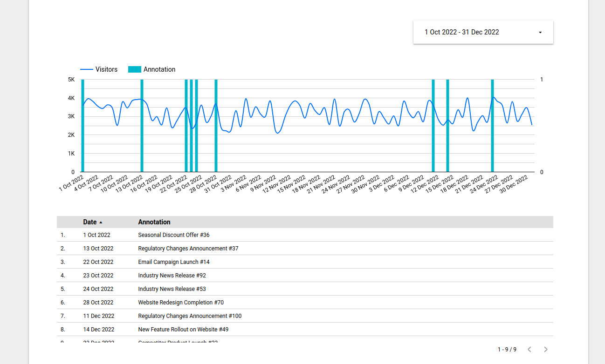Go to previous table page
Viewport: 605px width, 364px height.
pos(529,350)
